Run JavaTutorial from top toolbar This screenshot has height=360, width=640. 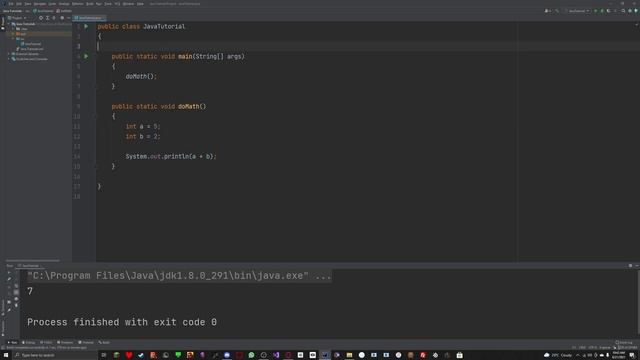click(x=596, y=11)
